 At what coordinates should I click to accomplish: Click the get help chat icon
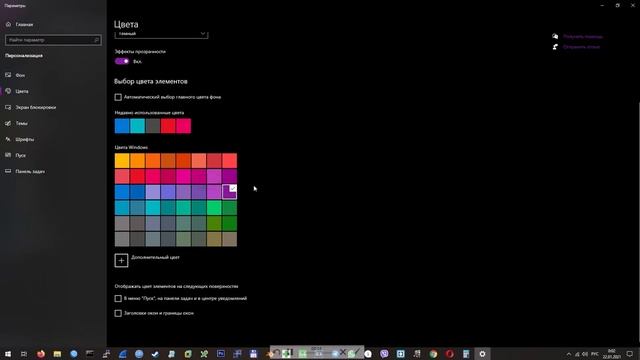[x=555, y=36]
